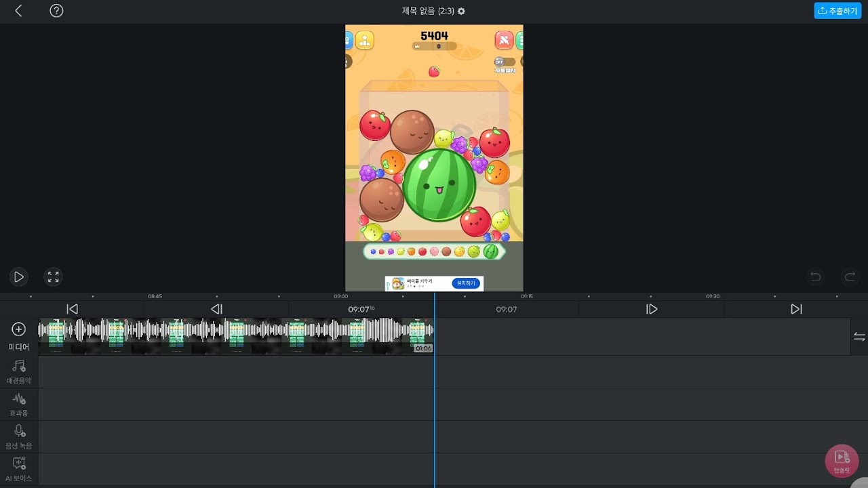Click the 09:30 mark on the timeline ruler
The height and width of the screenshot is (488, 868).
pyautogui.click(x=712, y=296)
